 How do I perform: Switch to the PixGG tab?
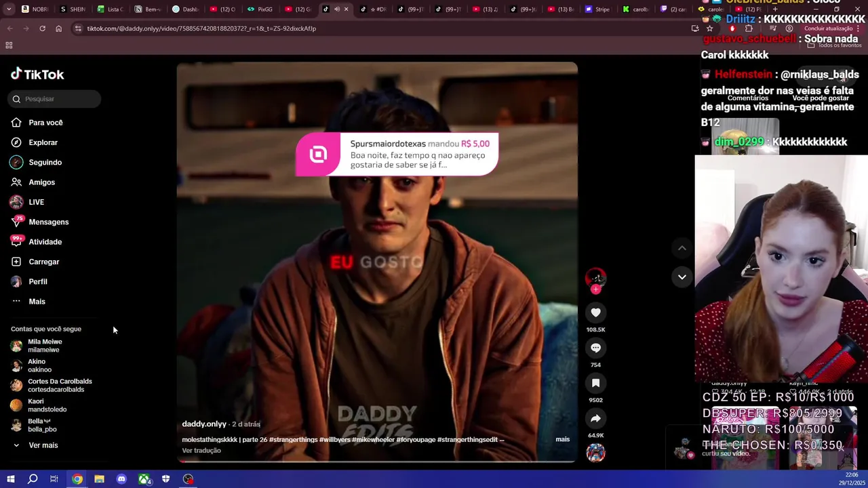(x=260, y=9)
